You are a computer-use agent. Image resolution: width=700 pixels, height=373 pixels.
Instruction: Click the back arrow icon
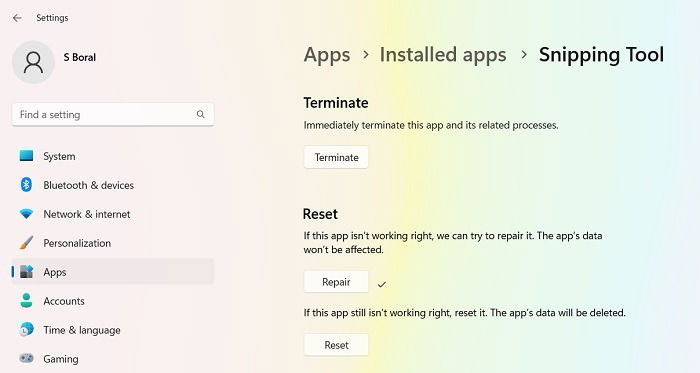pos(17,18)
